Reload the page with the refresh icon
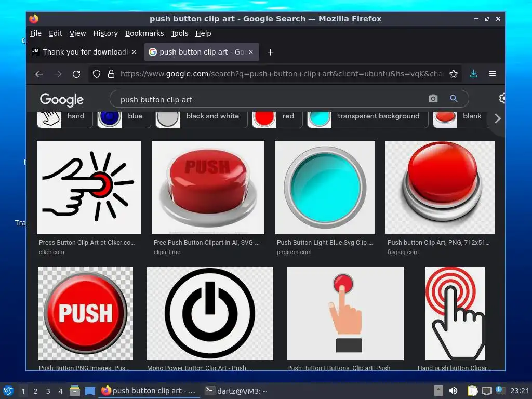This screenshot has height=399, width=532. coord(76,74)
